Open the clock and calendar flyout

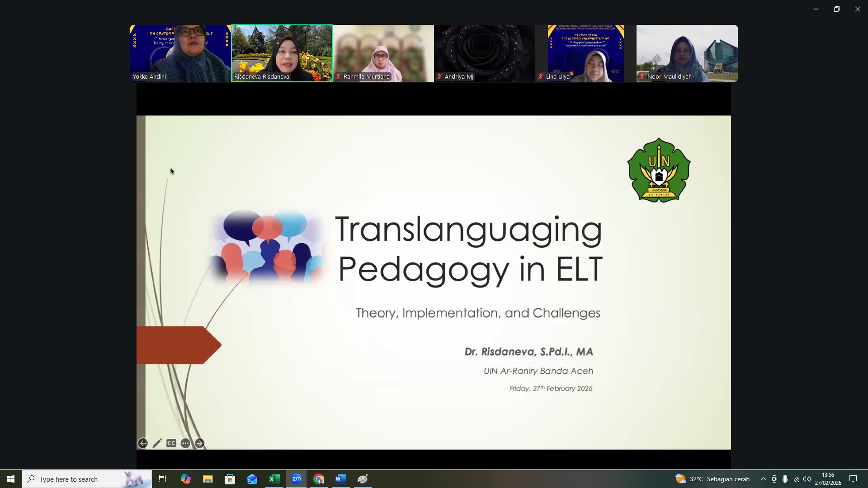[828, 479]
